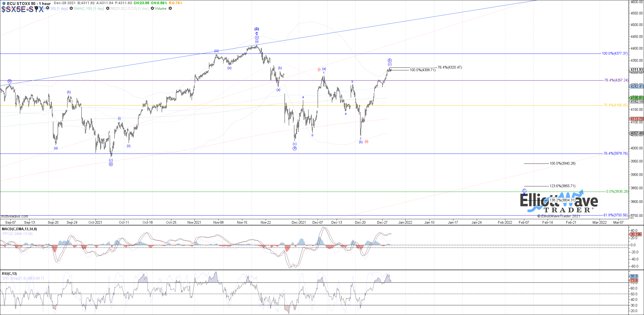Select the circled iii label near Sep-07
This screenshot has height=315, width=644.
pyautogui.click(x=9, y=81)
